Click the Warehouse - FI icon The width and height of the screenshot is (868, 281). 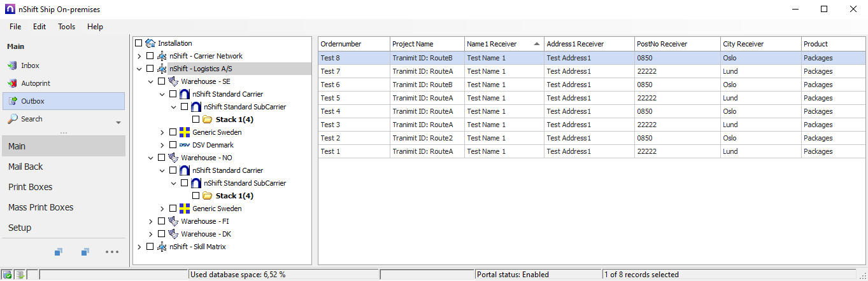point(173,221)
